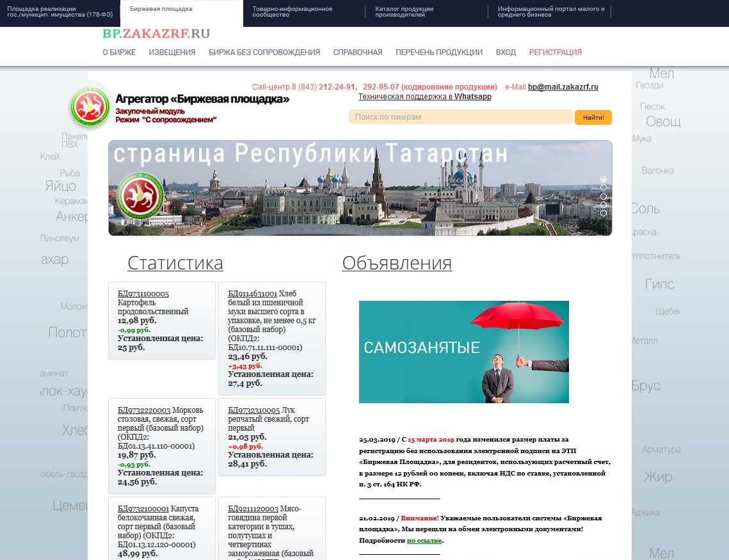Click the BP.ZAKAZRF.RU site logo
The width and height of the screenshot is (729, 560).
(156, 34)
